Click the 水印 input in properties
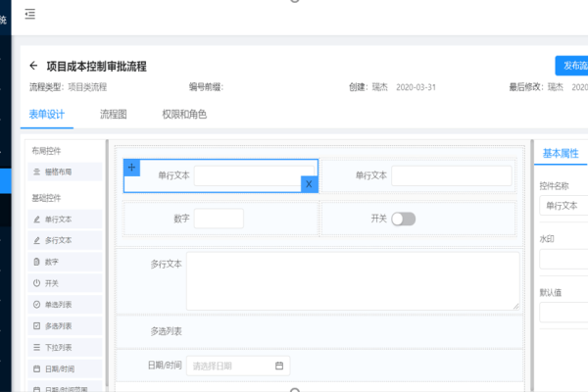588x392 pixels. [x=563, y=259]
